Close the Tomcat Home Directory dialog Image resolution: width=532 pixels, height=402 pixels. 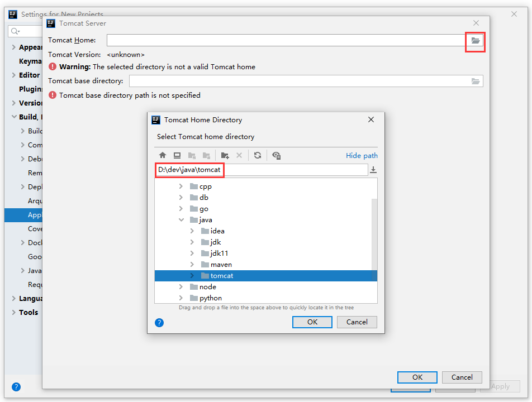[x=371, y=119]
